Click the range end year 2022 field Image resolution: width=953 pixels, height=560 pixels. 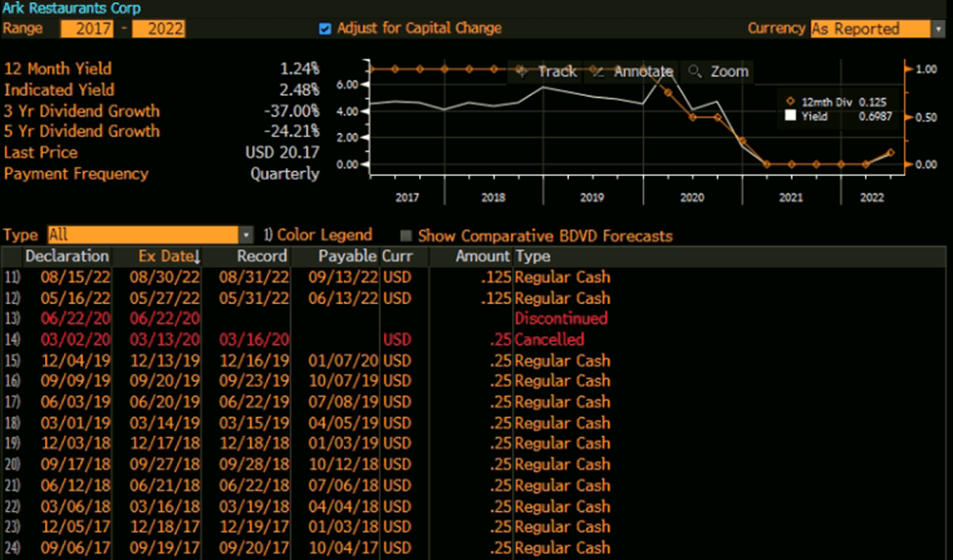[x=158, y=28]
